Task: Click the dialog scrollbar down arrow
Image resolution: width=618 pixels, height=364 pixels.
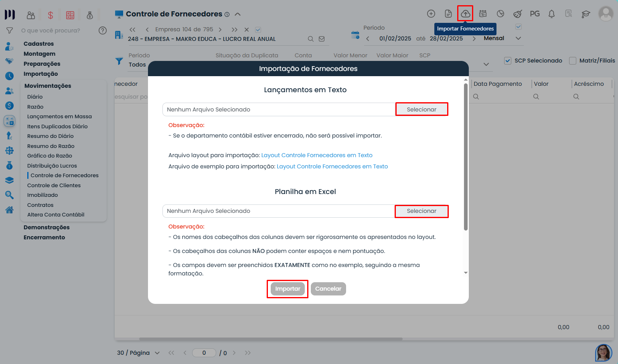Action: pyautogui.click(x=466, y=273)
